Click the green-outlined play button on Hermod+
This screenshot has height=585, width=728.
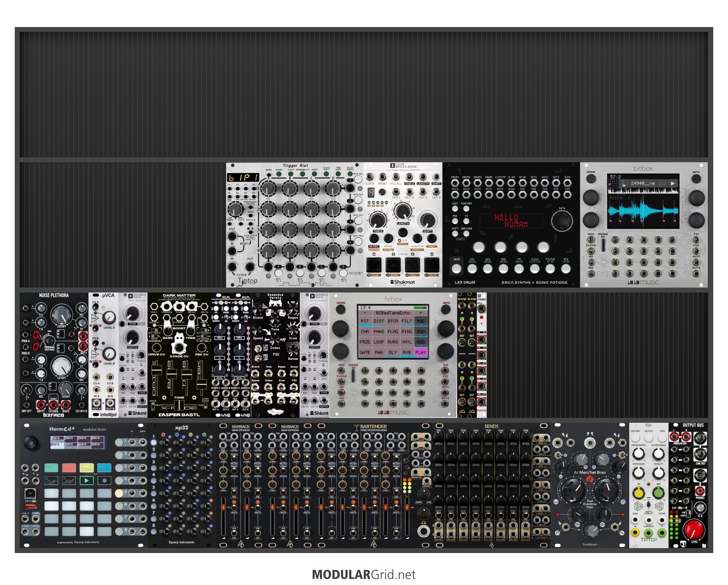coord(87,480)
